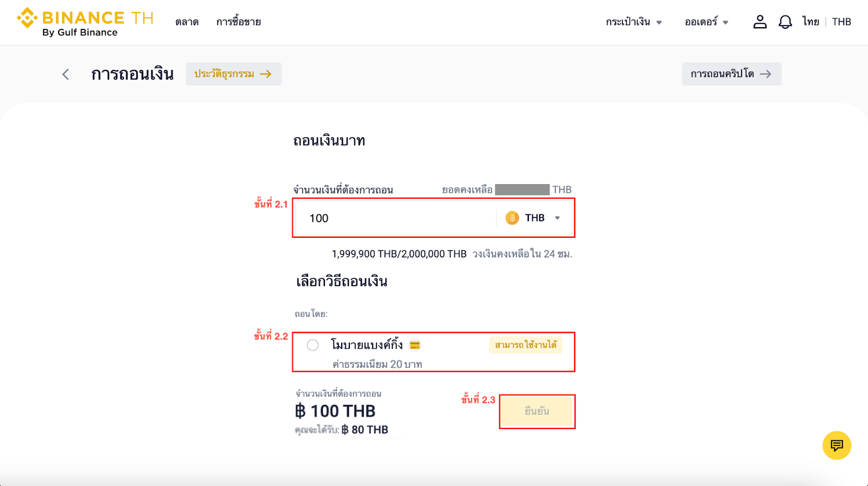The width and height of the screenshot is (868, 486).
Task: Click the สามารถใช้งานได้ status label
Action: click(x=525, y=345)
